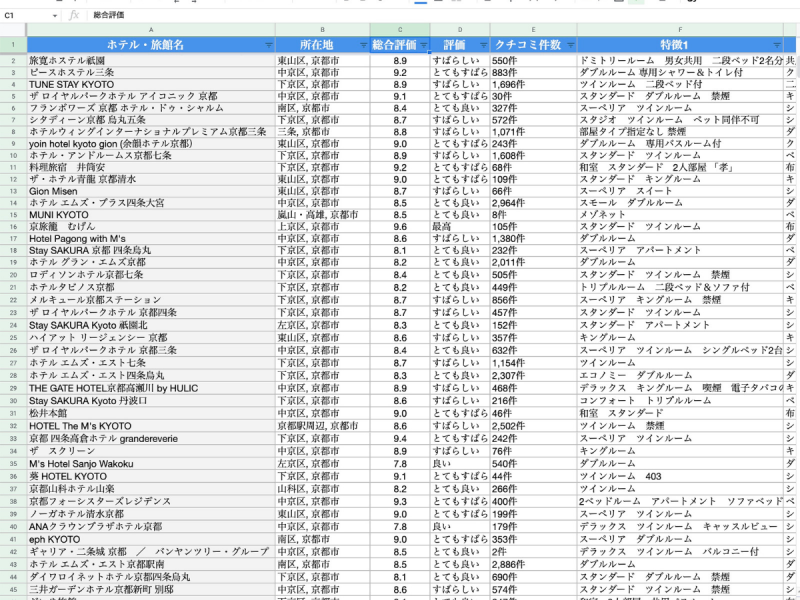Select cell Gion Misen
This screenshot has width=800, height=600.
click(151, 191)
